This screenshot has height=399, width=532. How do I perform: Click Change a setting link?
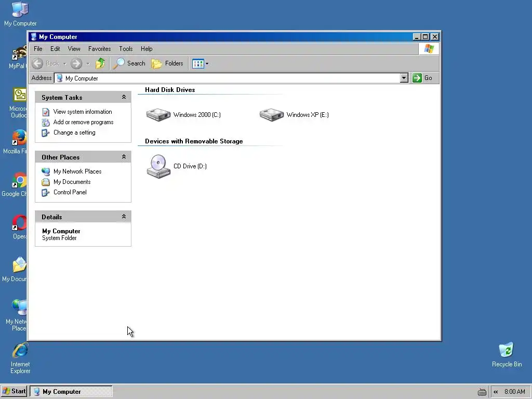click(x=74, y=132)
